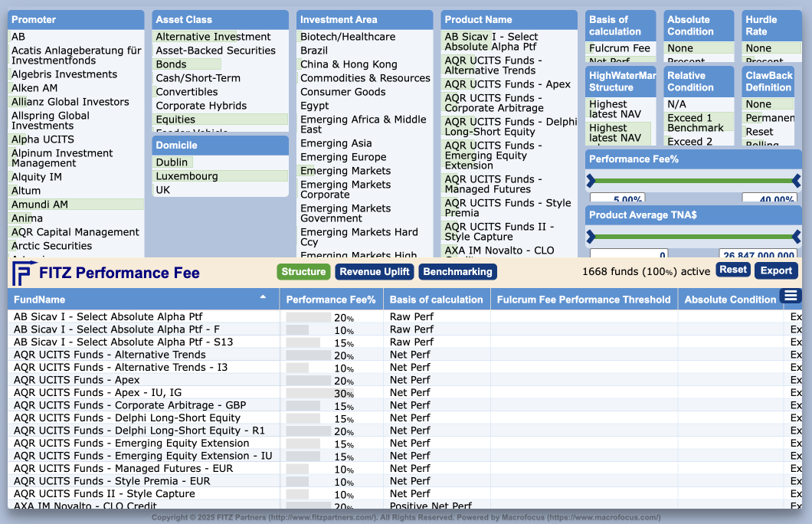Switch to the Benchmarking tab
The height and width of the screenshot is (524, 812).
[x=457, y=272]
